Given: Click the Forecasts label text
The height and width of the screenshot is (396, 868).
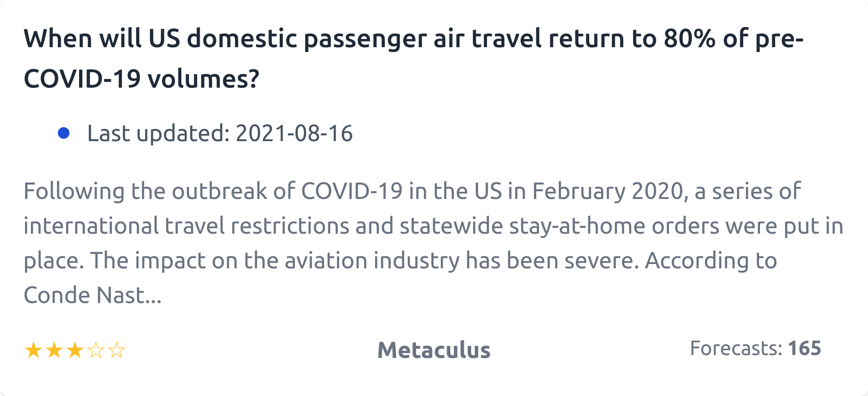Looking at the screenshot, I should [x=736, y=348].
